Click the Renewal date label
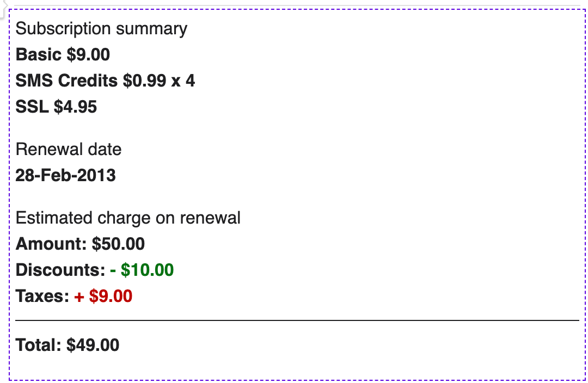The width and height of the screenshot is (588, 383). [69, 149]
